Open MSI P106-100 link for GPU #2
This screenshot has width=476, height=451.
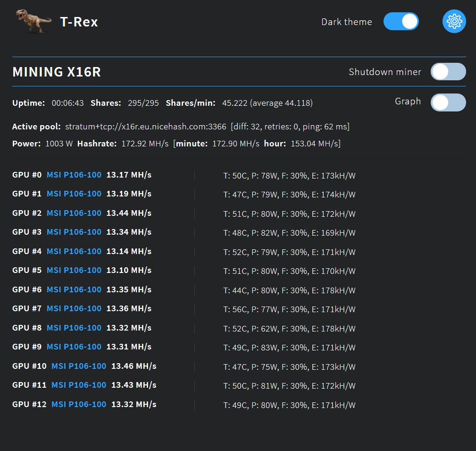tap(74, 213)
